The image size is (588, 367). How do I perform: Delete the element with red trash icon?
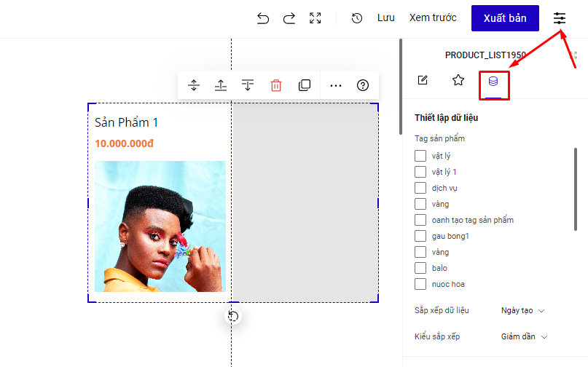click(x=276, y=85)
